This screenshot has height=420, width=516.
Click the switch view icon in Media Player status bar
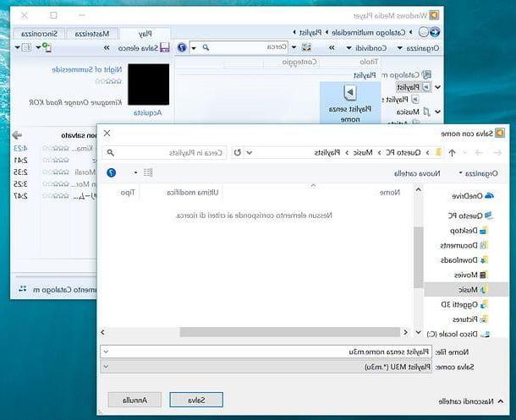22,289
